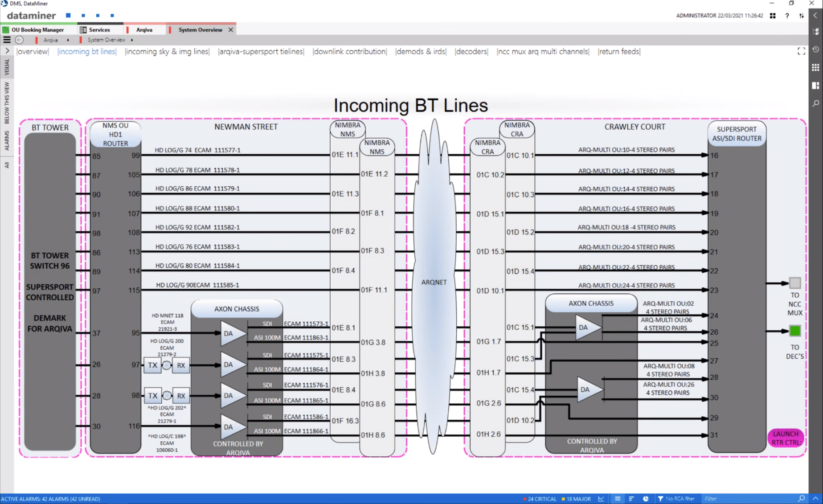Open the grid of squares icon in the right sidebar

point(815,67)
